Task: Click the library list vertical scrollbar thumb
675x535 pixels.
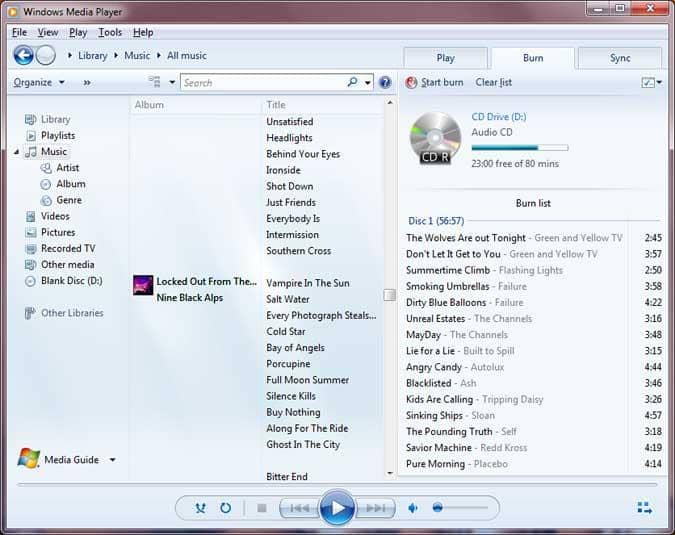Action: pos(390,295)
